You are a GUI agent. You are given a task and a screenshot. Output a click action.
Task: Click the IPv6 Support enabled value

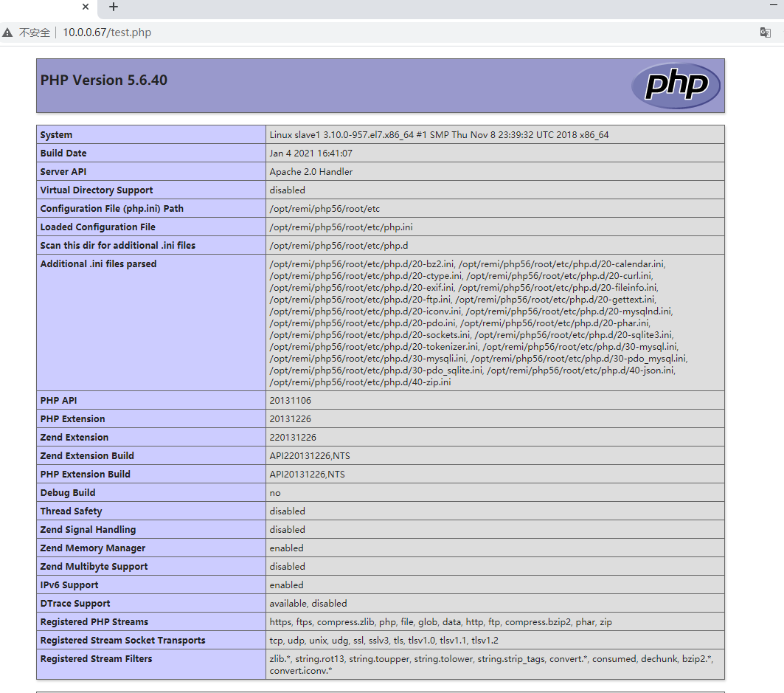tap(286, 585)
